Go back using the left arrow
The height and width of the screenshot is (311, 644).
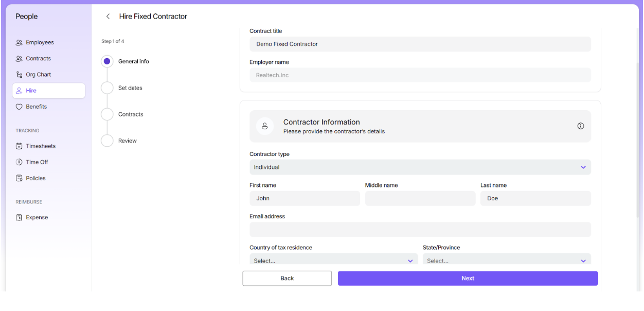coord(108,16)
